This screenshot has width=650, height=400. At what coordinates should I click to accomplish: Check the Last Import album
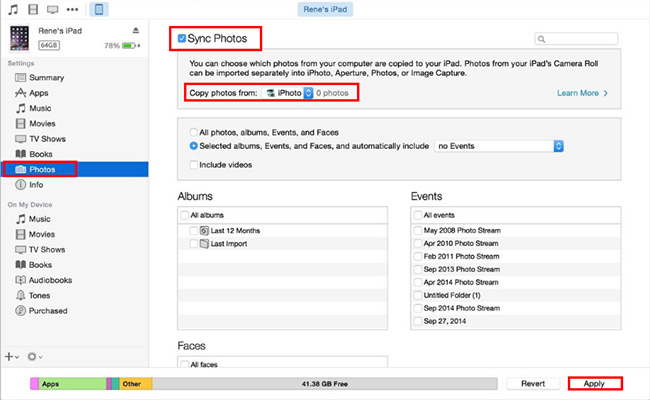click(x=193, y=244)
